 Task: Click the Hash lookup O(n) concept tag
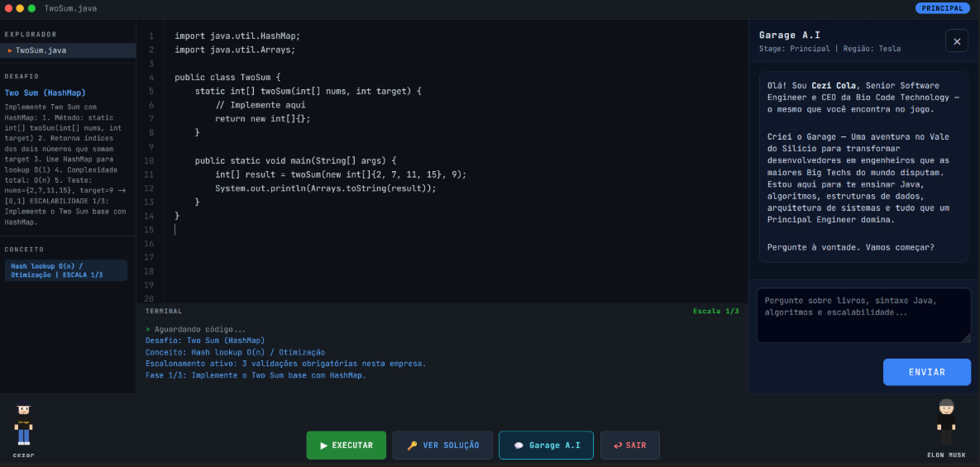65,270
